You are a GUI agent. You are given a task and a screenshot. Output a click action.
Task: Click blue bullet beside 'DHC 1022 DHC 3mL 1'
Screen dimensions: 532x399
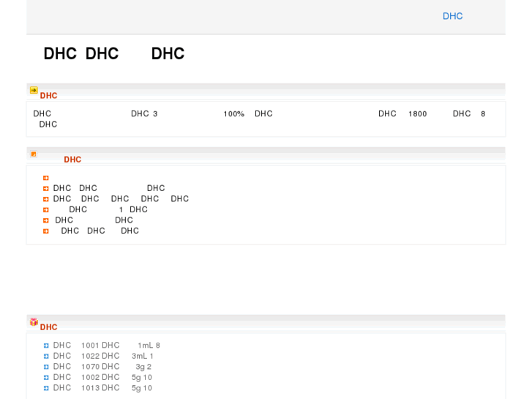pyautogui.click(x=46, y=357)
